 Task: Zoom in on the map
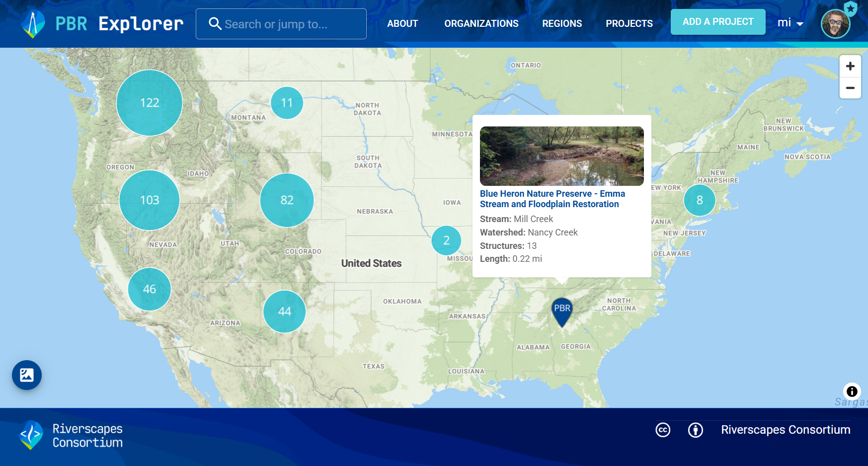(x=850, y=66)
